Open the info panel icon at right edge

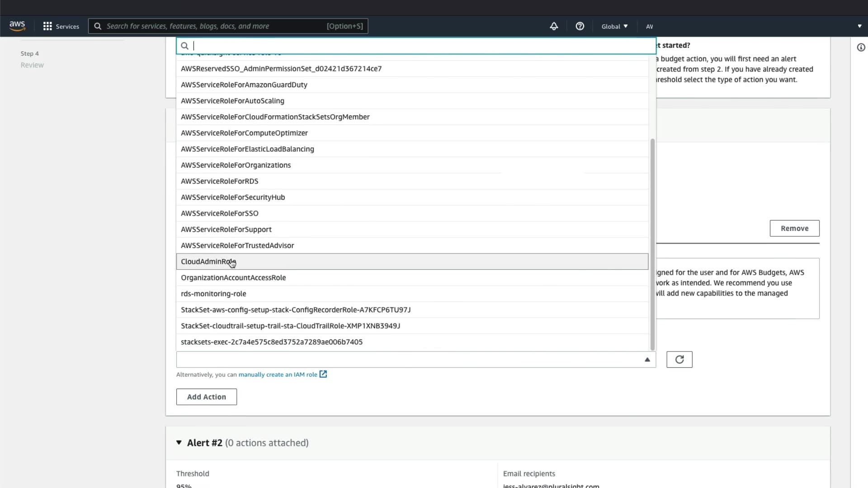pyautogui.click(x=861, y=47)
